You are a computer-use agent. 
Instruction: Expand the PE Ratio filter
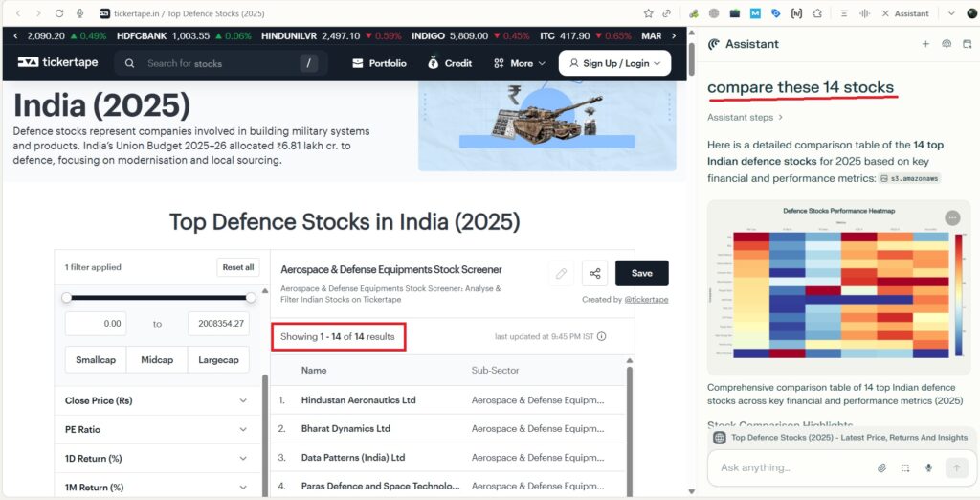tap(156, 429)
